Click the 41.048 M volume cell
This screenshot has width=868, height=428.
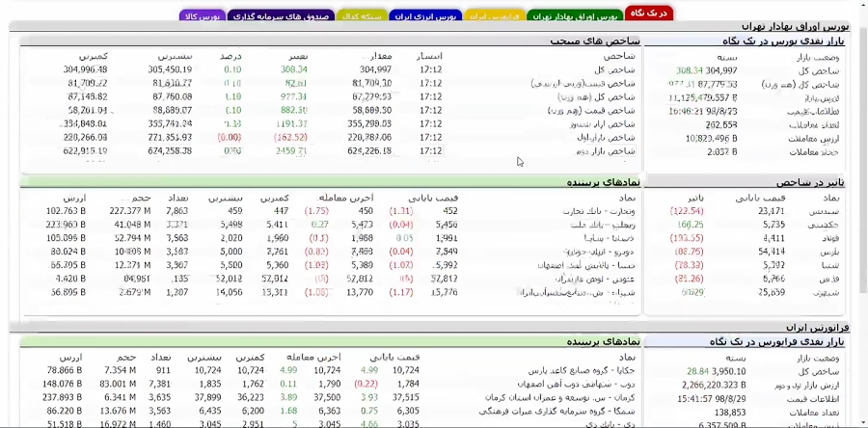coord(132,225)
